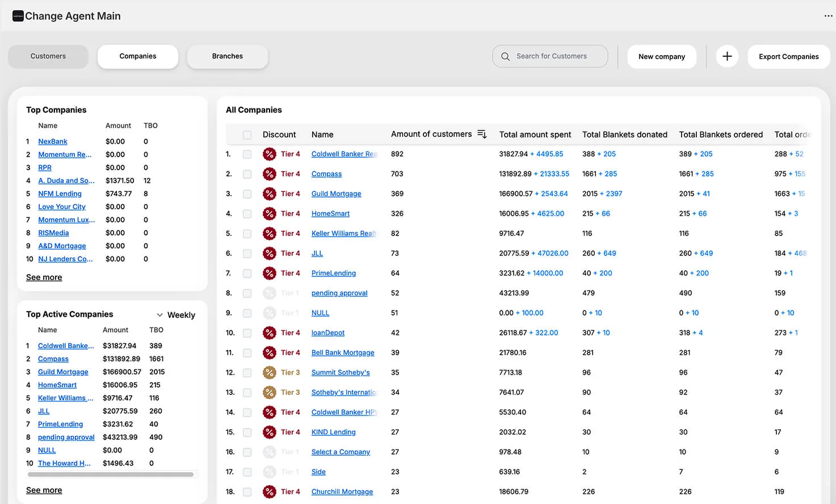This screenshot has width=836, height=504.
Task: Check the loanDepot row checkbox
Action: [x=247, y=333]
